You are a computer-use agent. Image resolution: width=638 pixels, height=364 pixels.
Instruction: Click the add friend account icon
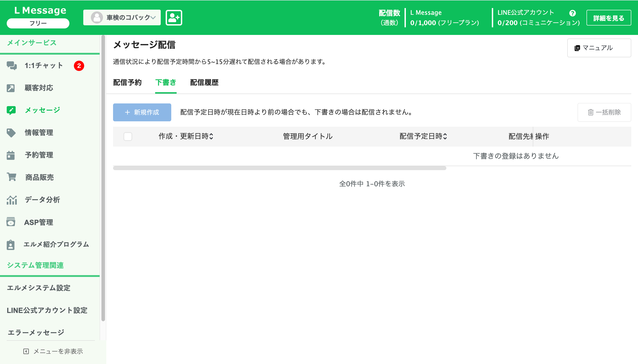click(174, 17)
